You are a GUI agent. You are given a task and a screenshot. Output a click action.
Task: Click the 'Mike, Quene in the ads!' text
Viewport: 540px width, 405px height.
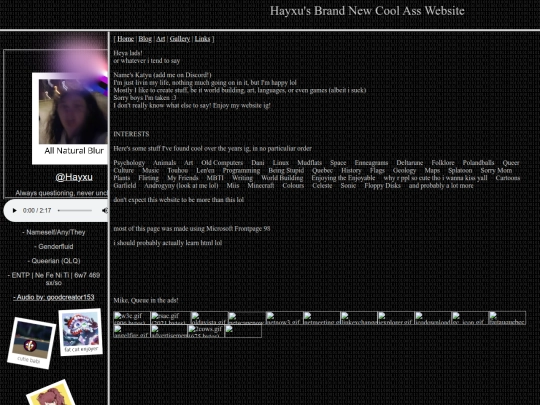146,300
